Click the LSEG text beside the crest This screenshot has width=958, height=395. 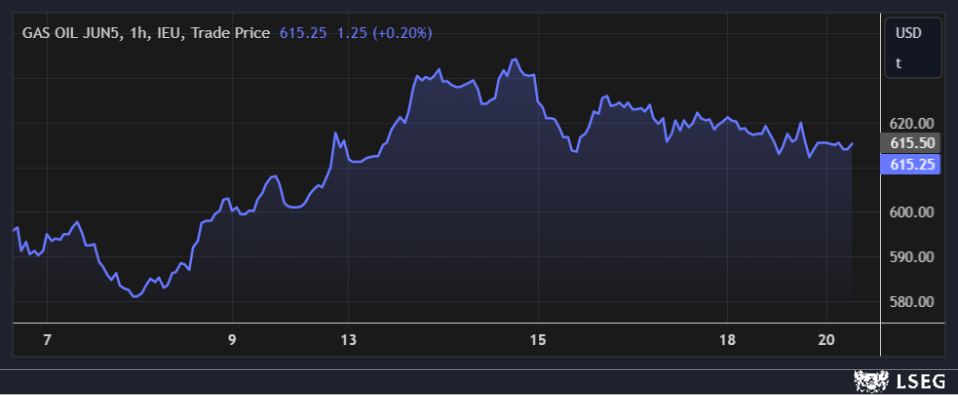pos(920,382)
